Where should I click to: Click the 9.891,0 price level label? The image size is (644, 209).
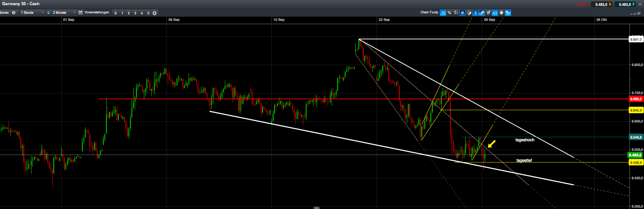636,40
